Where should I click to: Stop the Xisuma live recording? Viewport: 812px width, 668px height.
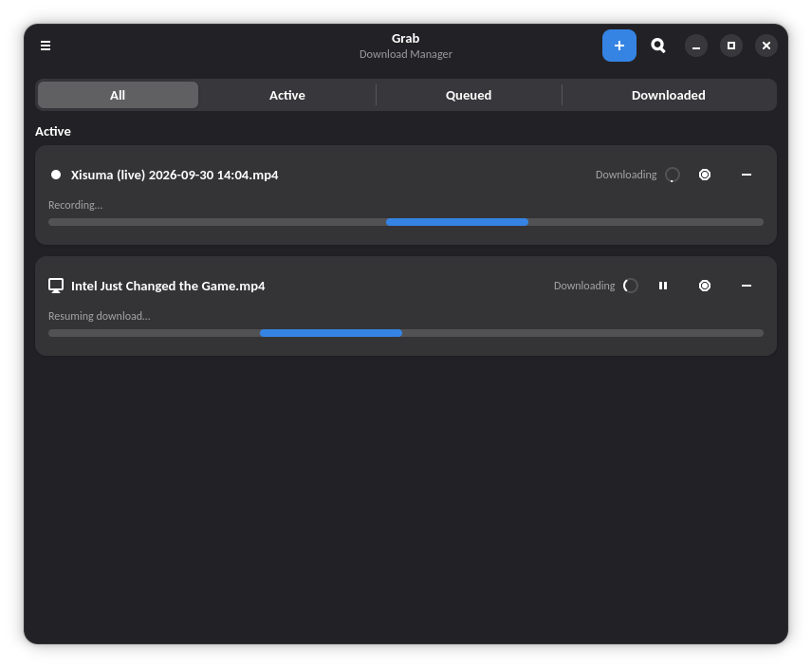pos(704,175)
